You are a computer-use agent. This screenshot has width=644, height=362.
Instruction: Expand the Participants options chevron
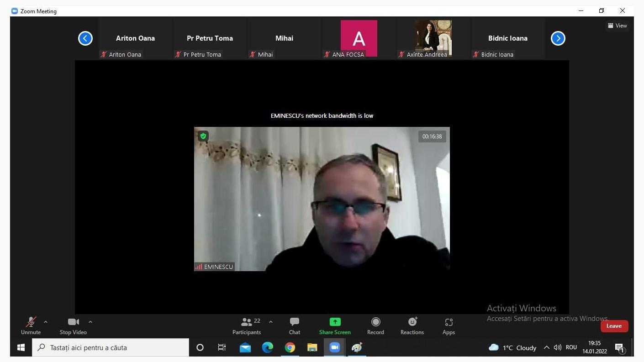(271, 322)
